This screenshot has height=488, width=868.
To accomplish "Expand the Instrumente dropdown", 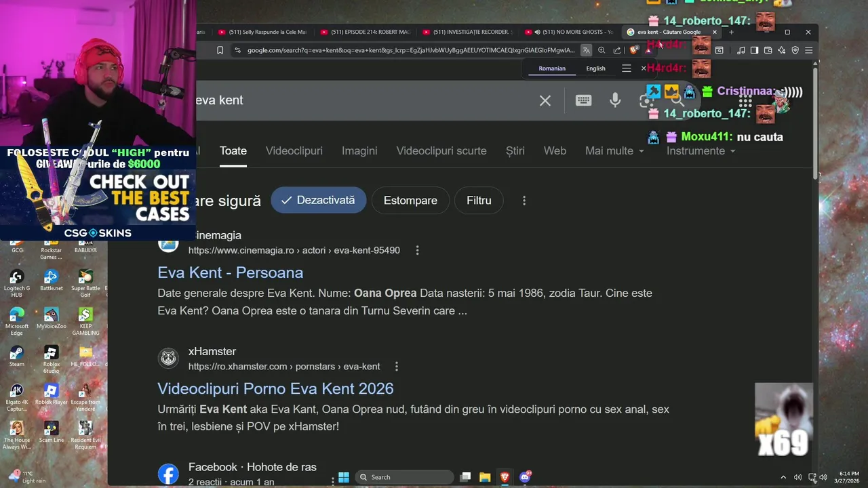I will pyautogui.click(x=701, y=150).
